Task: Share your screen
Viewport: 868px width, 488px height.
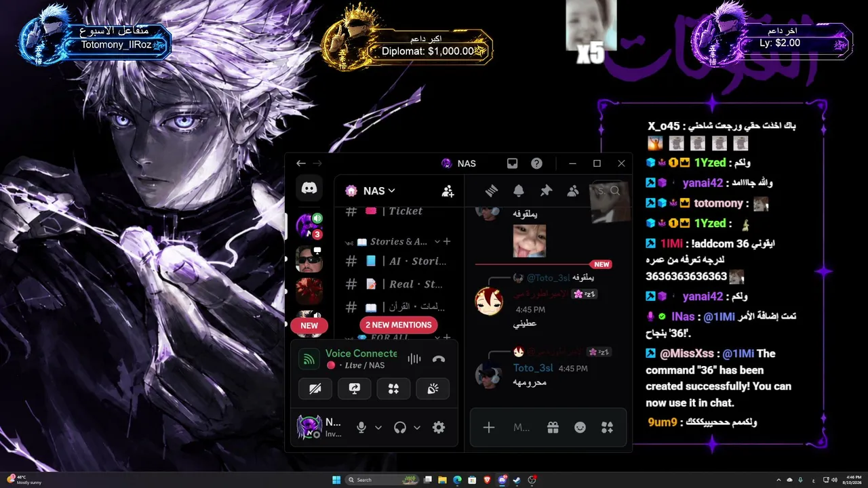Action: [x=355, y=388]
